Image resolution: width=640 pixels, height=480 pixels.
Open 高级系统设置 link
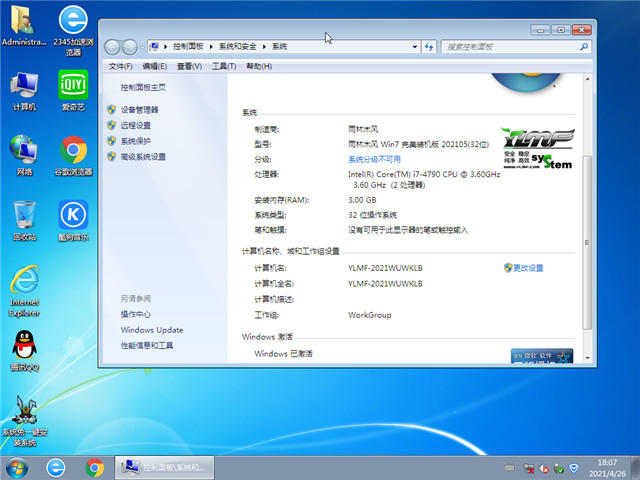tap(143, 157)
